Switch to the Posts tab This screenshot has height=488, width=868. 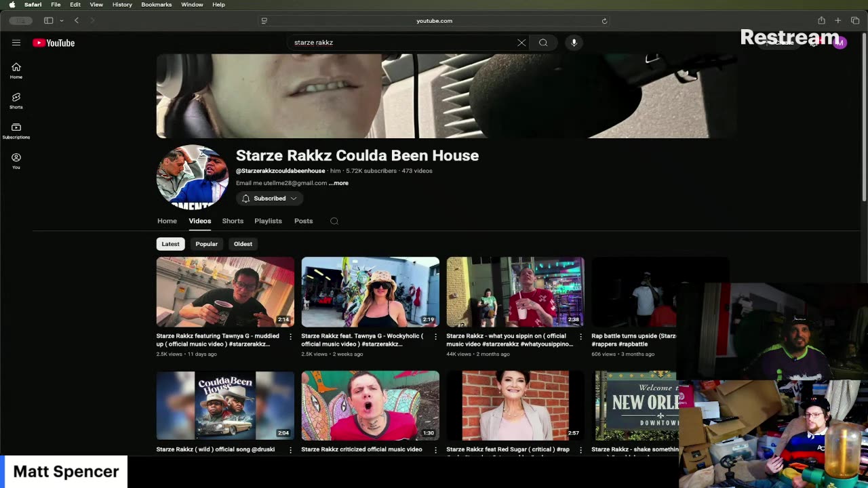coord(304,221)
